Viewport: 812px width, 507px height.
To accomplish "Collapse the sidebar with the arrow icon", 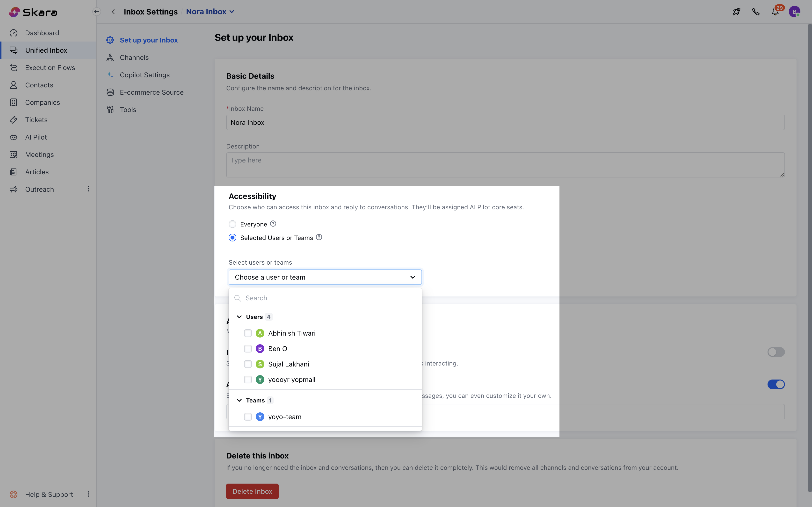I will coord(96,12).
